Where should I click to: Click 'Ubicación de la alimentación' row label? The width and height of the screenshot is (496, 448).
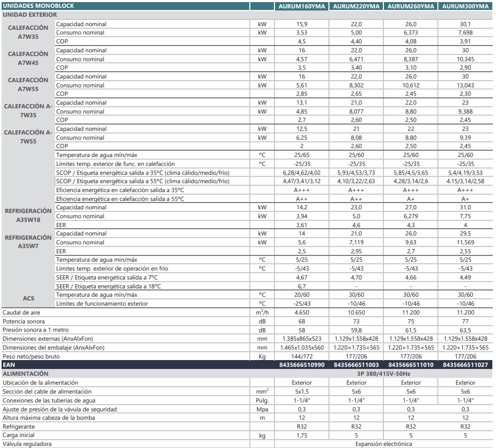(40, 383)
